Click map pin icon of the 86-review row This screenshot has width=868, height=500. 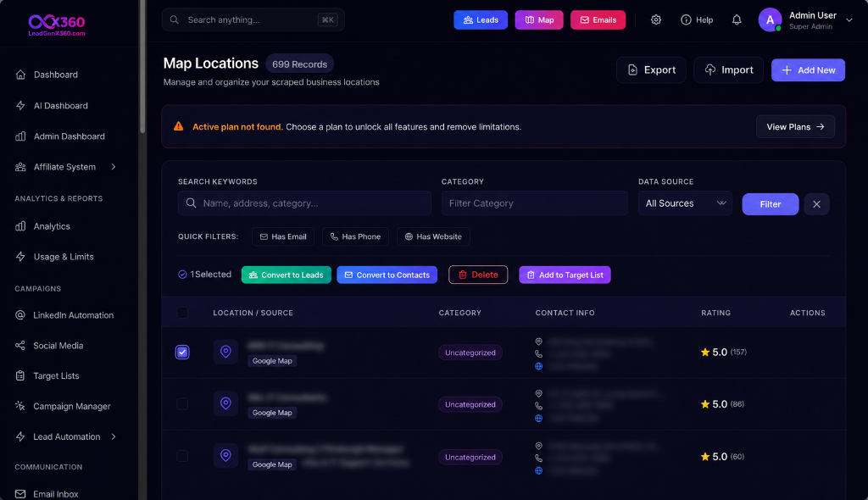(225, 403)
